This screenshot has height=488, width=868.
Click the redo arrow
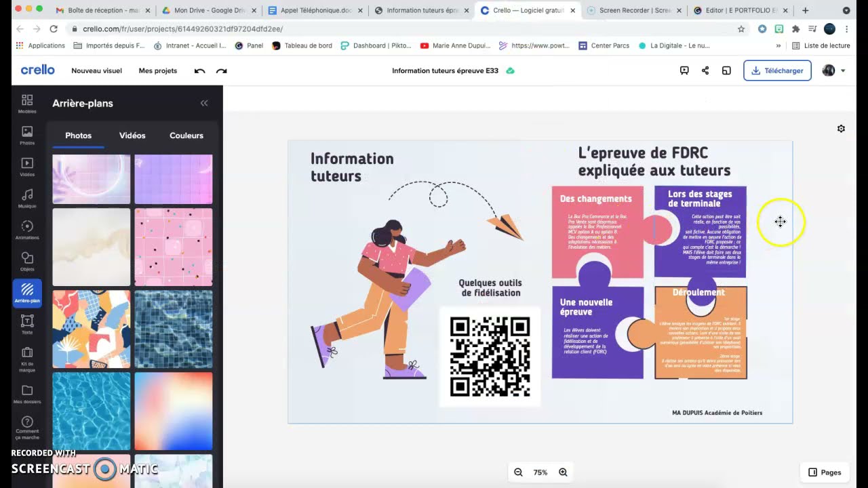click(221, 70)
